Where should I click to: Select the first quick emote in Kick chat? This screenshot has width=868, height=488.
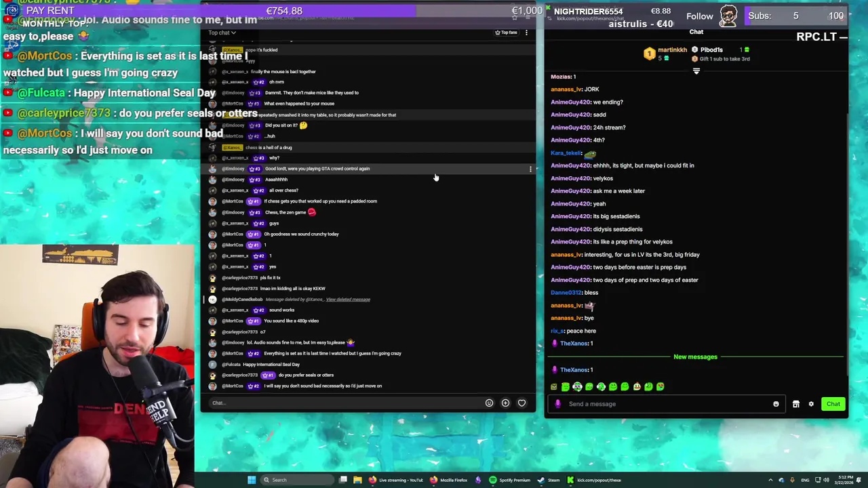tap(553, 387)
